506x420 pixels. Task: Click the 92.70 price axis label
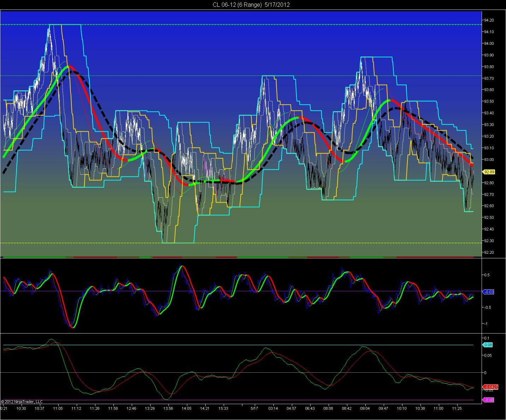[x=489, y=194]
